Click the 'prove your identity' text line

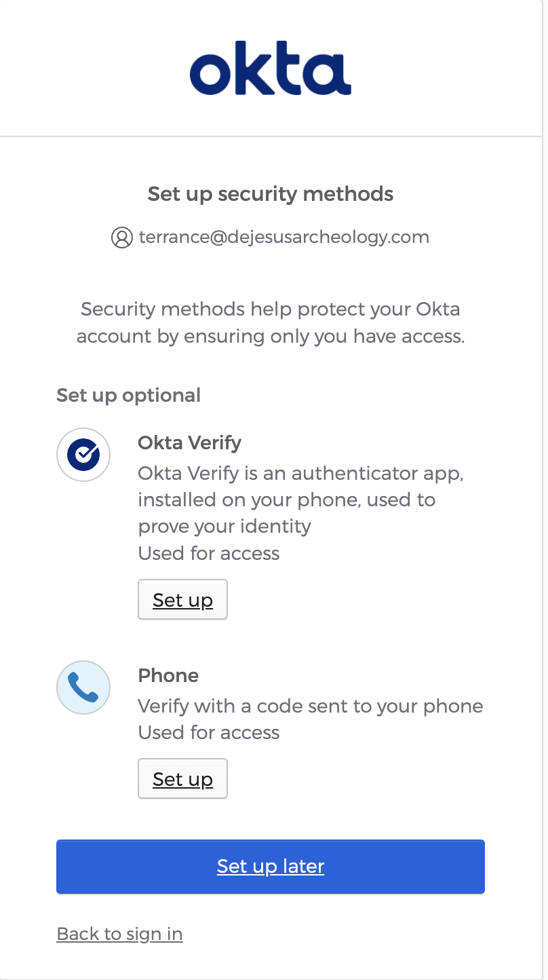[224, 526]
